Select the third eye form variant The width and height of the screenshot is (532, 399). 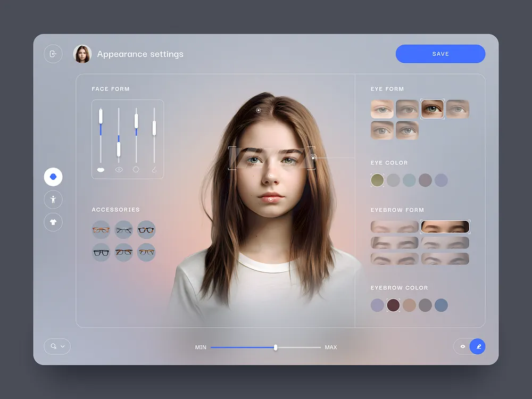pyautogui.click(x=432, y=109)
